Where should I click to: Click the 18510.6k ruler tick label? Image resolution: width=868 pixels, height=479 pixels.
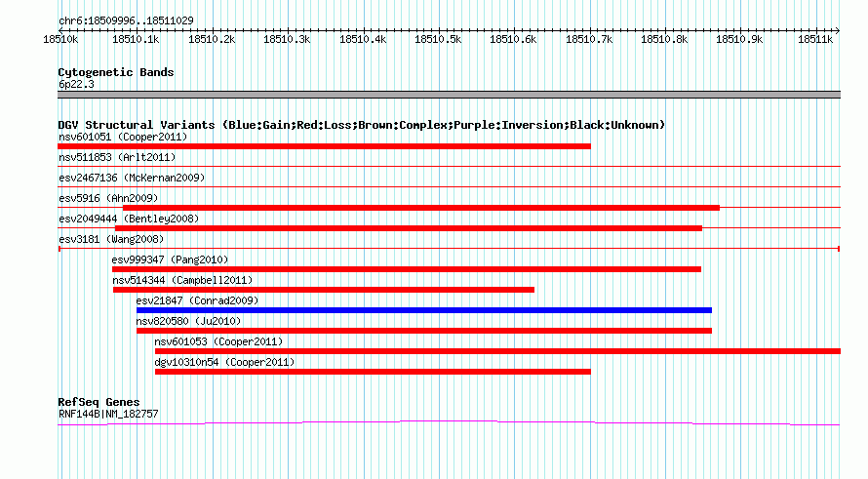coord(513,39)
